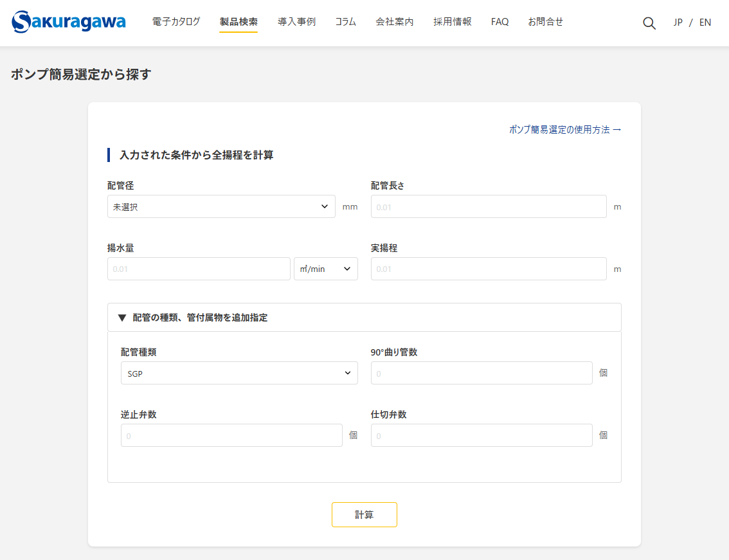Focus the 90°曲り管数 input field

coord(482,373)
